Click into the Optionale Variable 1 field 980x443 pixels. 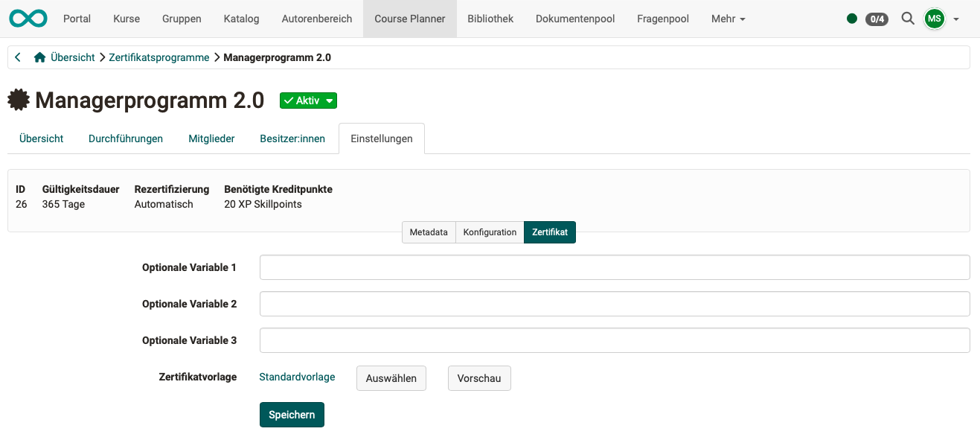614,267
